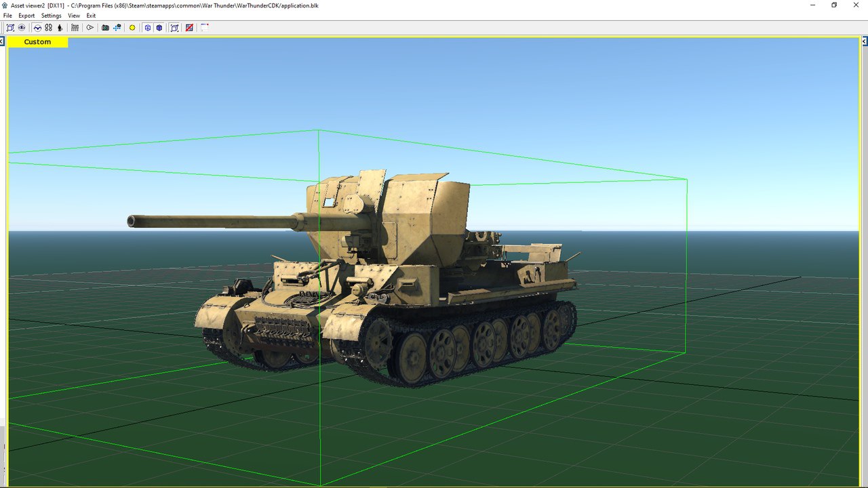Click the camera cone/frustum icon

pos(90,28)
